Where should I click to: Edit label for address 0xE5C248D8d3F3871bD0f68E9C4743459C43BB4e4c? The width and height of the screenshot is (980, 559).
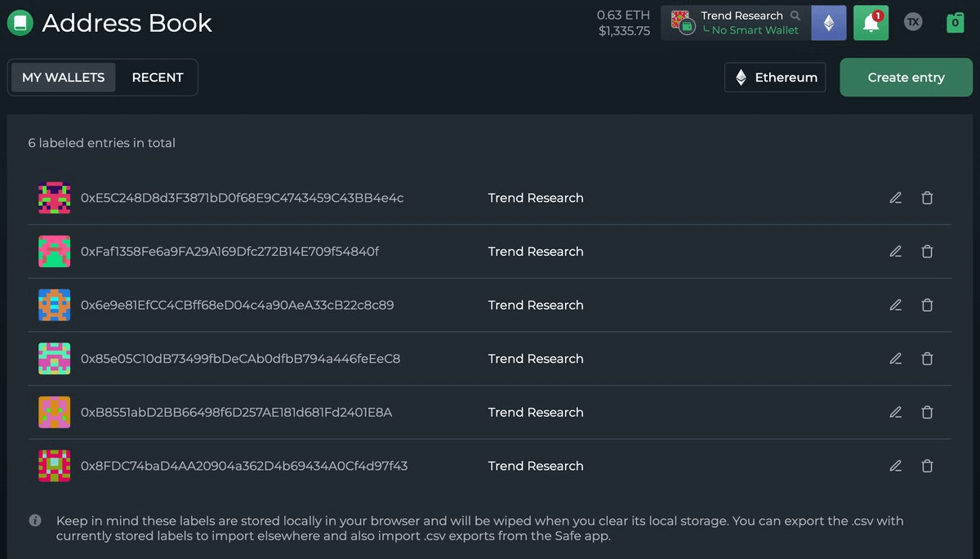point(896,198)
